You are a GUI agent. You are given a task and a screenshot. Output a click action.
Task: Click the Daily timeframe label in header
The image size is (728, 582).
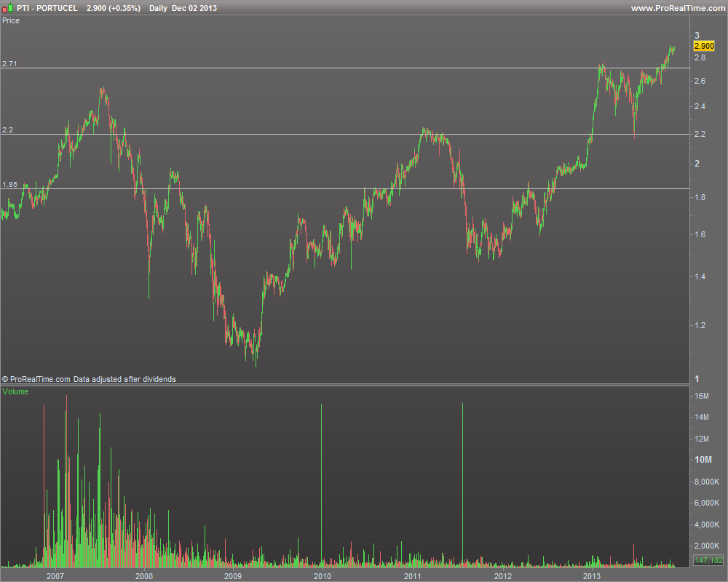(158, 8)
